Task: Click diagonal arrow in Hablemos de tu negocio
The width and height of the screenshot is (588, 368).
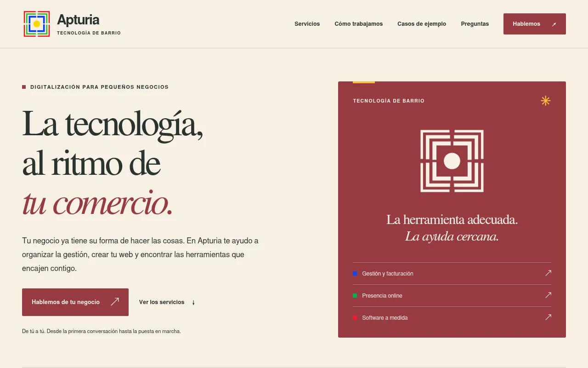Action: point(115,302)
